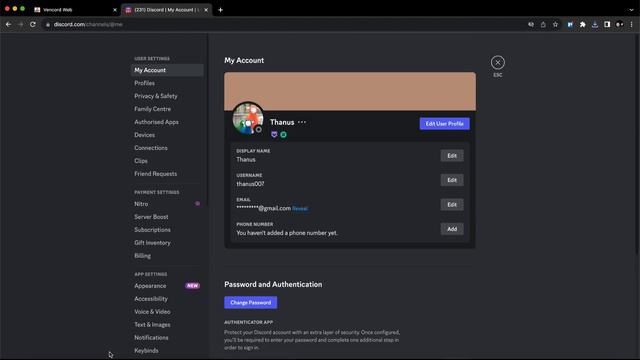640x360 pixels.
Task: Click the address bar URL field
Action: 286,24
